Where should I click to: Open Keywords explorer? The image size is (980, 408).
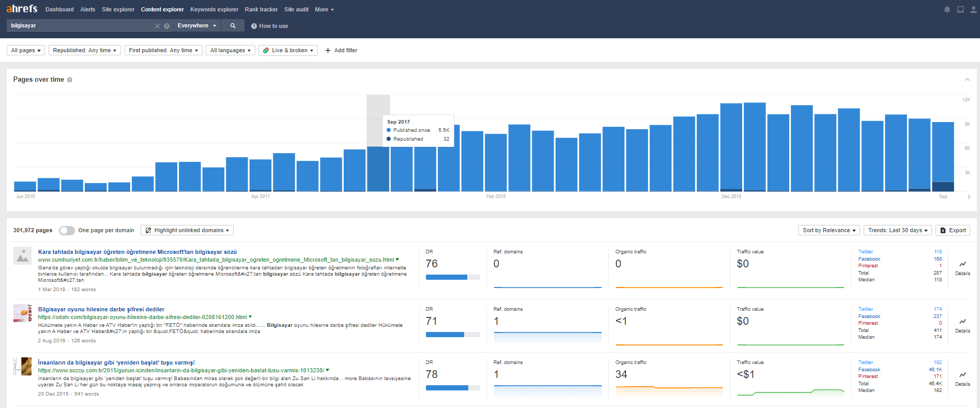click(x=214, y=9)
